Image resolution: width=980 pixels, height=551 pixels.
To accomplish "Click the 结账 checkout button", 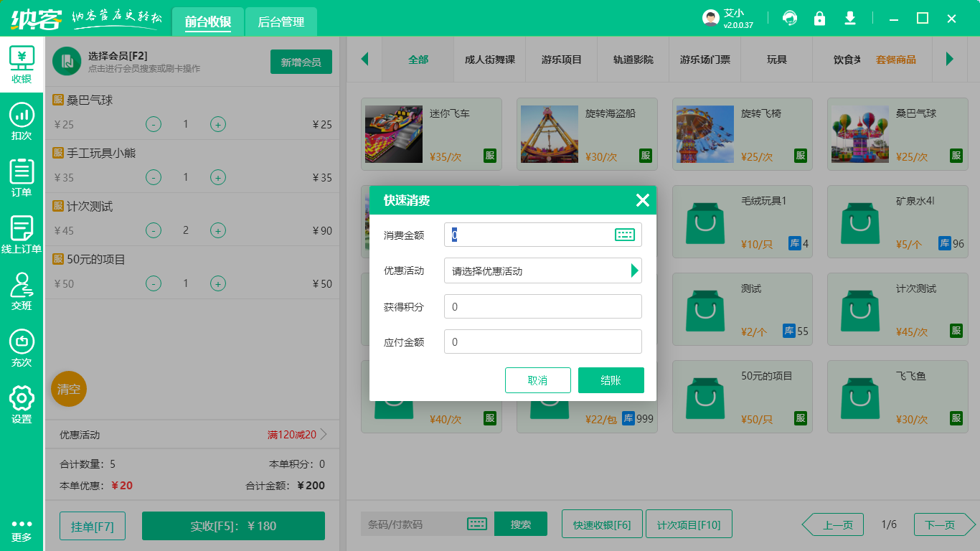I will 611,380.
